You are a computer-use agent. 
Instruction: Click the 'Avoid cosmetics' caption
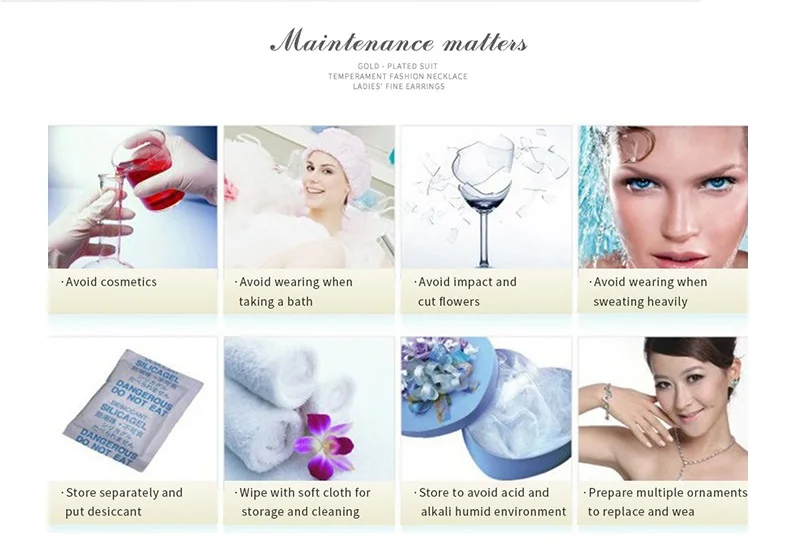pos(109,282)
